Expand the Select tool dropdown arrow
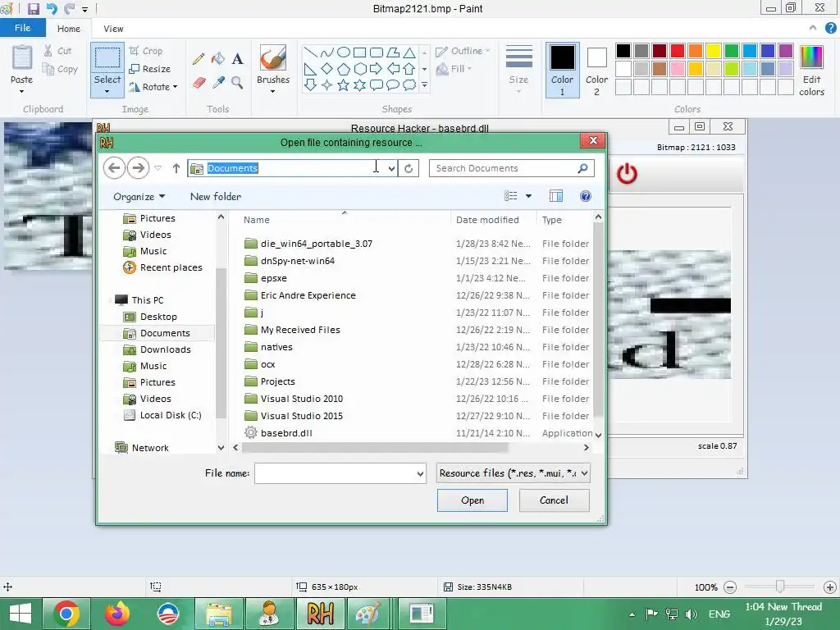 [107, 91]
